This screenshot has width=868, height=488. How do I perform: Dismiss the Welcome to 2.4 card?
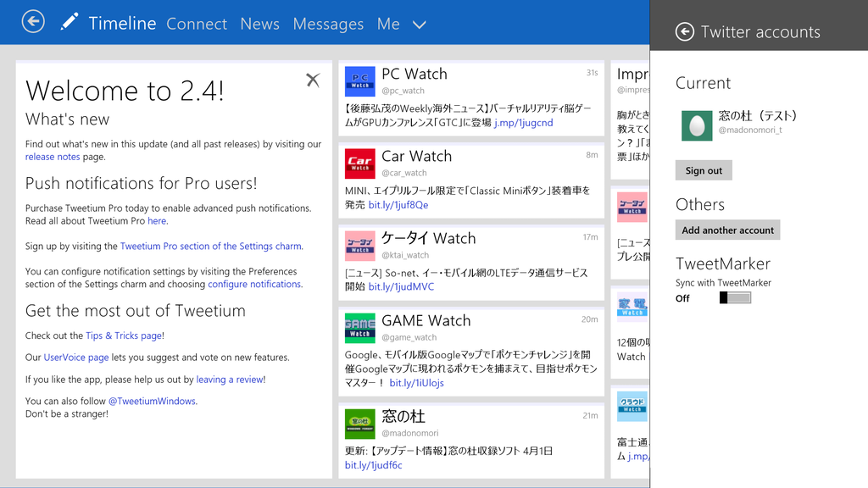click(x=312, y=79)
